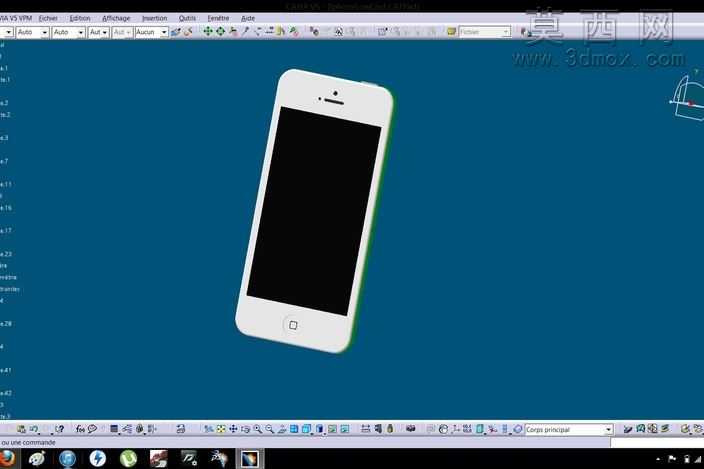Click the network signal tray icon
This screenshot has width=704, height=469.
pos(700,459)
